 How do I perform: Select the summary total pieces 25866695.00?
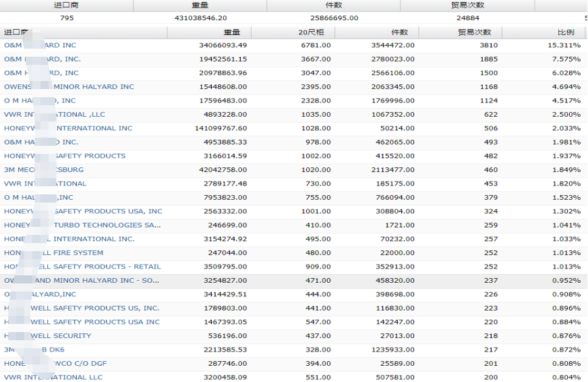coord(334,18)
